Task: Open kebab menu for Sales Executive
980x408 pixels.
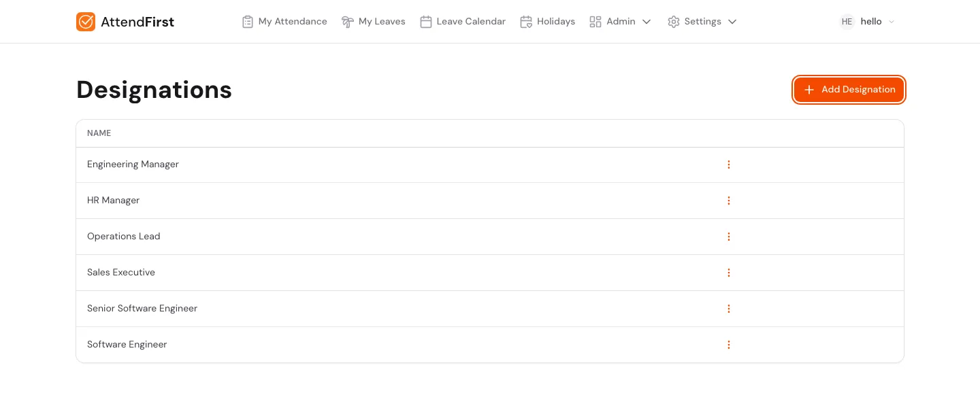Action: [x=729, y=273]
